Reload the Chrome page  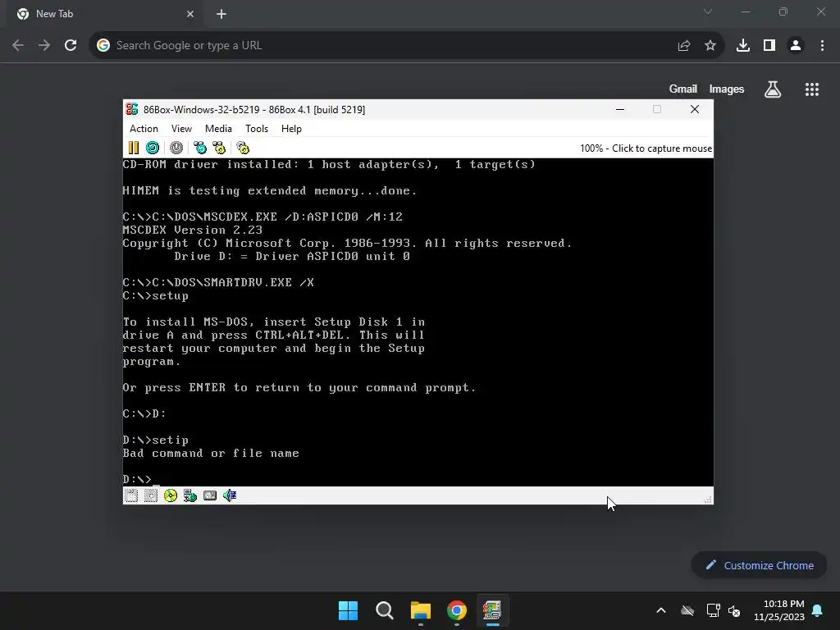[x=71, y=46]
